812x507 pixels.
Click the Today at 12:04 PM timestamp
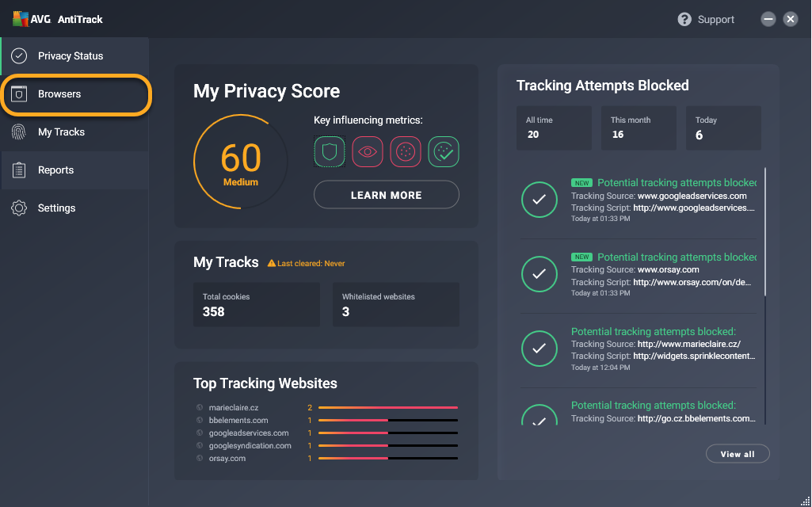tap(600, 367)
